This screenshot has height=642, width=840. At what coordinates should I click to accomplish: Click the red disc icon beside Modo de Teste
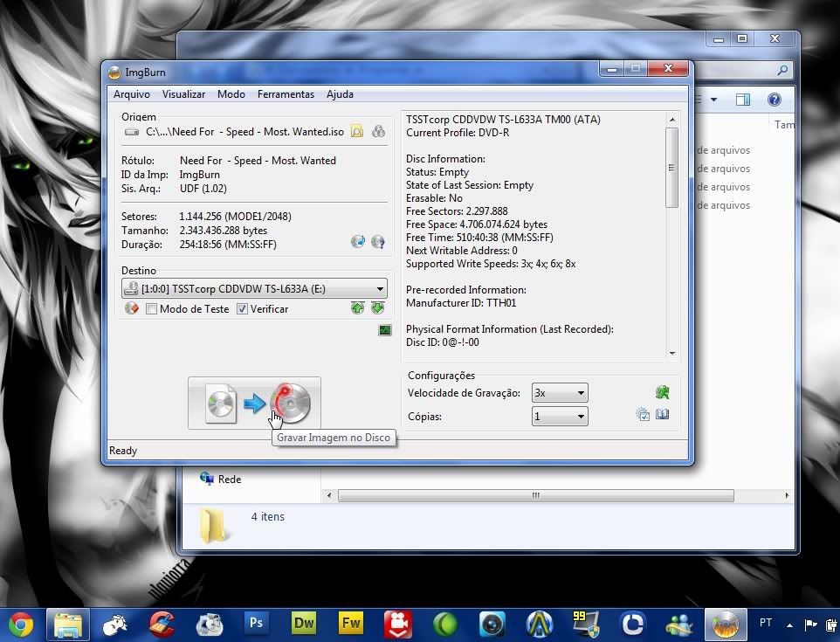(x=132, y=308)
